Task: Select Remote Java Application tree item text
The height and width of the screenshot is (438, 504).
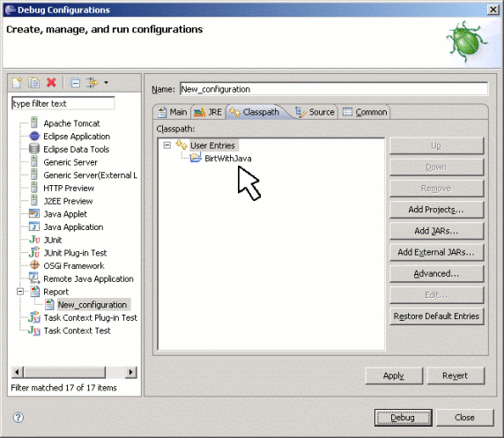Action: point(88,278)
